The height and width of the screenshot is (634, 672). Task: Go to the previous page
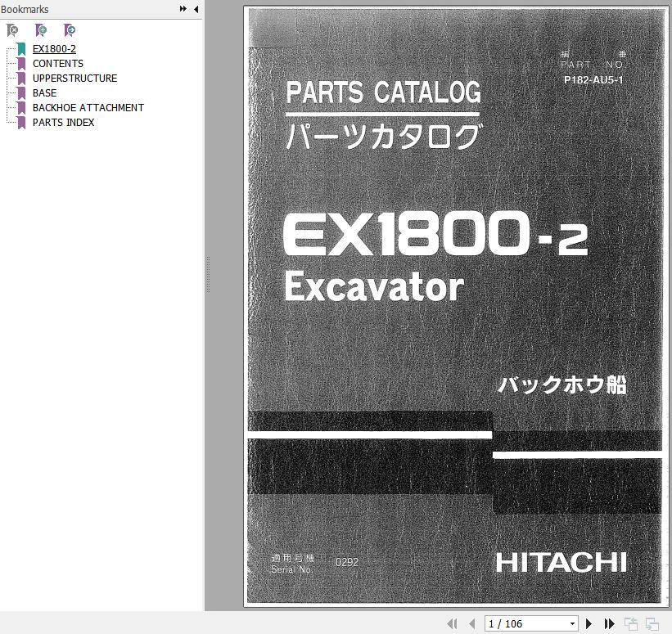471,623
